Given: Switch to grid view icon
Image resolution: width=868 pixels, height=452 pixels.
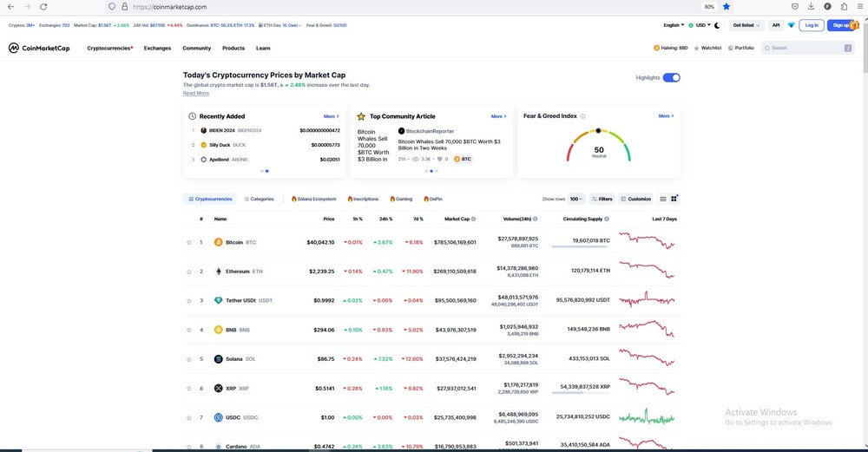Looking at the screenshot, I should click(674, 200).
